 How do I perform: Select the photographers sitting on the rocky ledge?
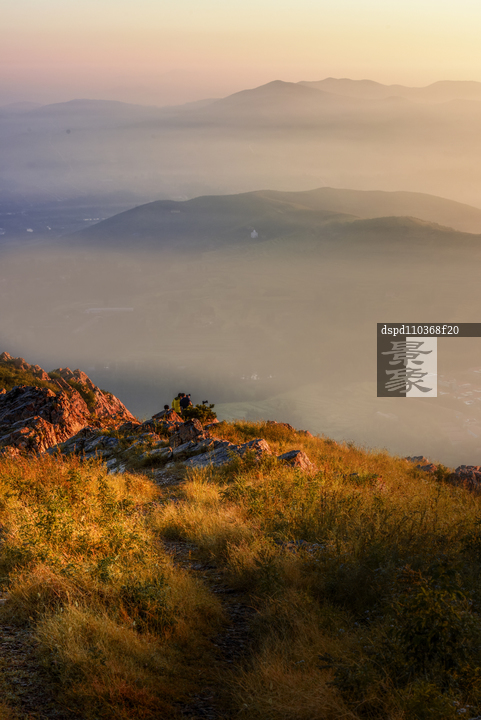pos(181,403)
